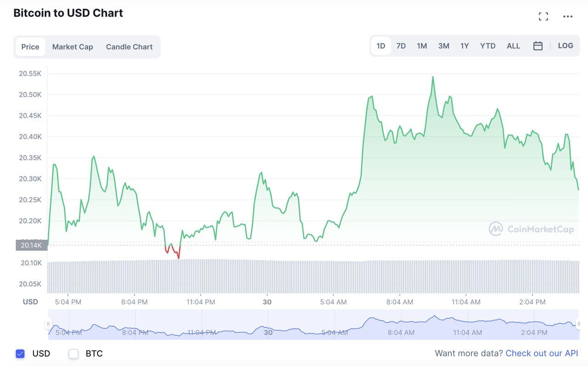
Task: Select the YTD time range
Action: click(x=487, y=46)
